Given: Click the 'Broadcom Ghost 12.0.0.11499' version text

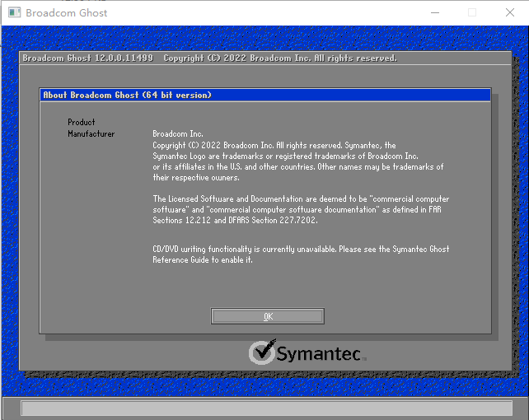Looking at the screenshot, I should click(88, 58).
